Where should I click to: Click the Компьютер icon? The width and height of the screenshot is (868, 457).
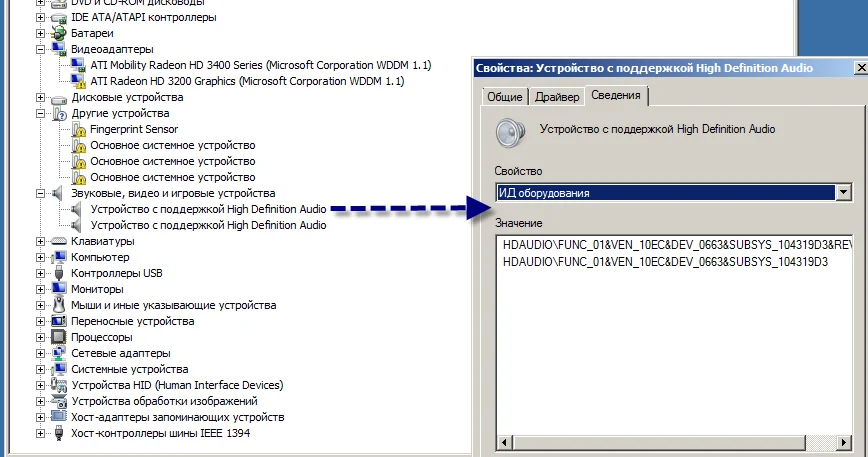[x=59, y=257]
